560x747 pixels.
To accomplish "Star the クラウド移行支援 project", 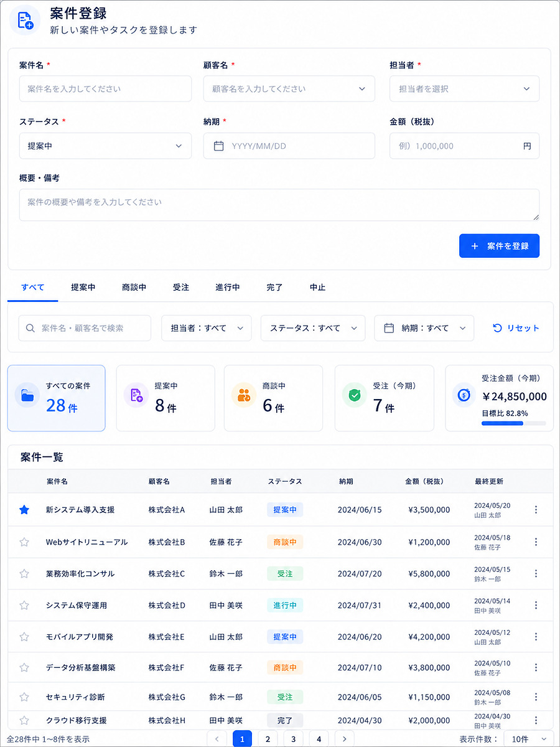I will click(x=24, y=720).
